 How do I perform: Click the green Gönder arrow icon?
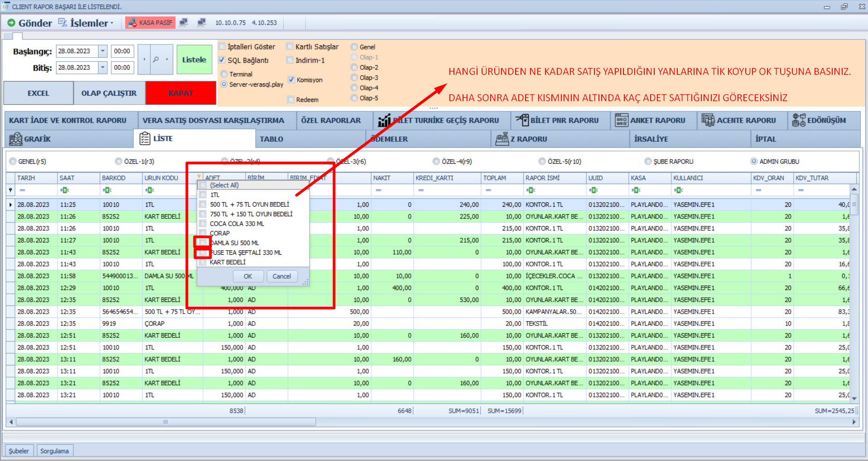[11, 23]
